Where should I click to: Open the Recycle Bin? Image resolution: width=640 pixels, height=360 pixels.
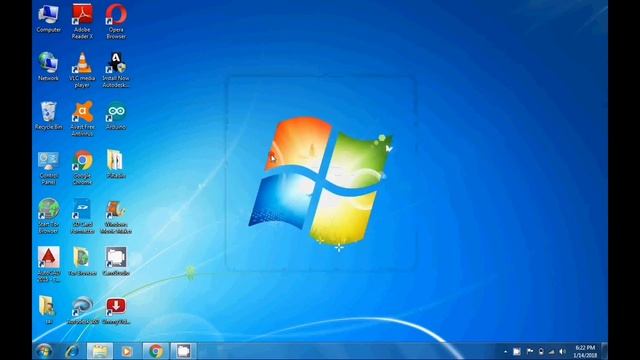pyautogui.click(x=49, y=116)
